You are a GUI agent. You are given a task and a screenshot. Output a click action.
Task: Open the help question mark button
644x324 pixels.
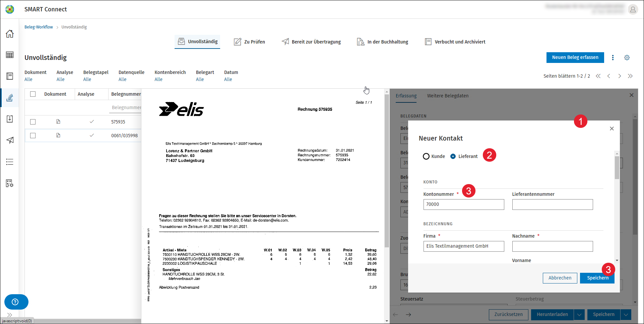(x=16, y=302)
